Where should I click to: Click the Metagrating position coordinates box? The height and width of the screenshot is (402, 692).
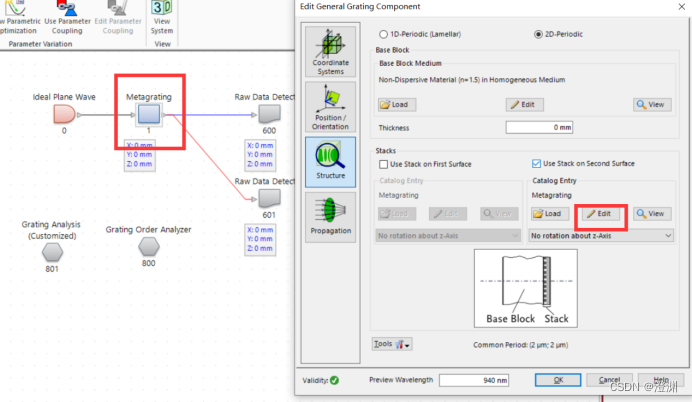139,154
